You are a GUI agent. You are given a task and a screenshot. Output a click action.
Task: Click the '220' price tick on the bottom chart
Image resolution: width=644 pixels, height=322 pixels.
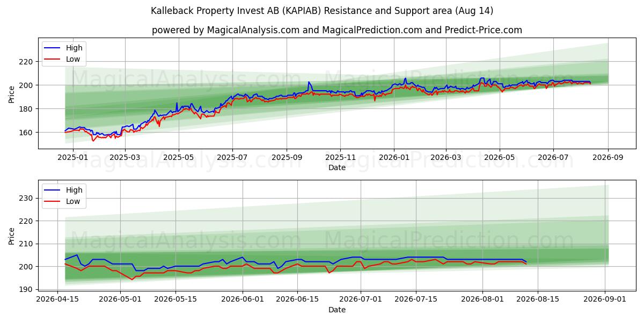click(27, 221)
